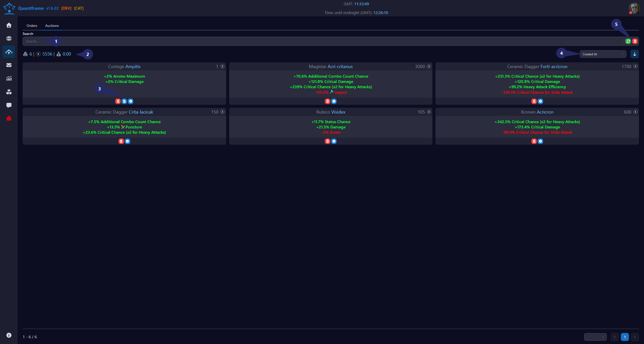Click import icon on Cortege Ampitis card
This screenshot has width=644, height=344.
click(124, 101)
